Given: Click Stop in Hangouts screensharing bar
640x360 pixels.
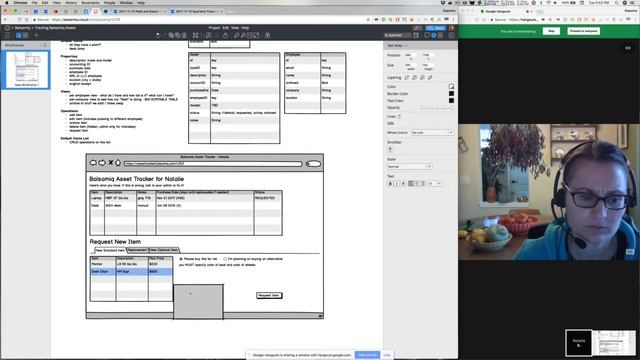Looking at the screenshot, I should 551,31.
